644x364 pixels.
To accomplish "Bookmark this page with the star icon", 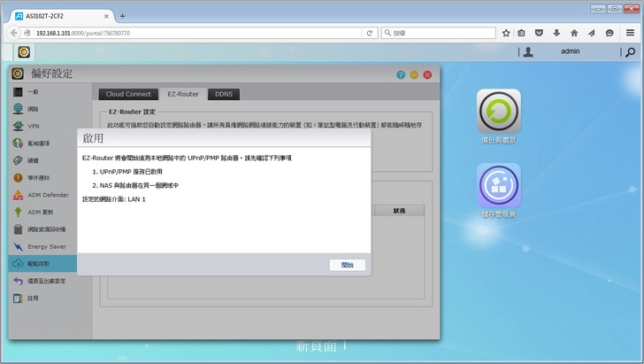I will [x=506, y=33].
